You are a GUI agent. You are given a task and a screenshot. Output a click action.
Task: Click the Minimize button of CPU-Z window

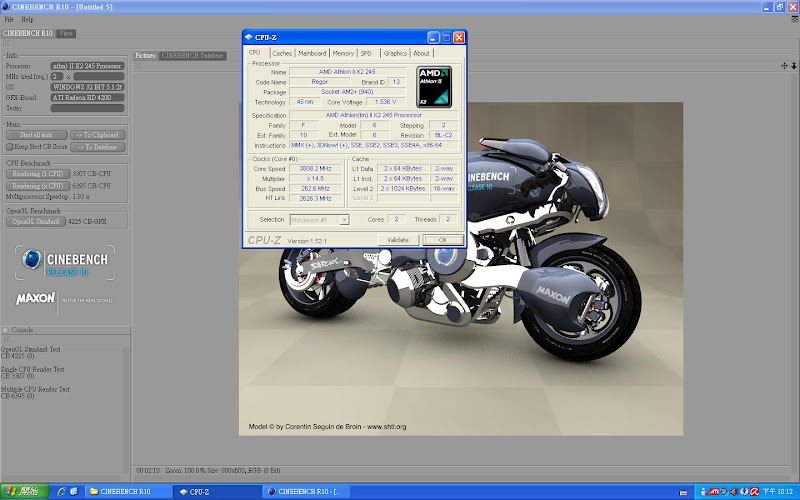tap(433, 37)
